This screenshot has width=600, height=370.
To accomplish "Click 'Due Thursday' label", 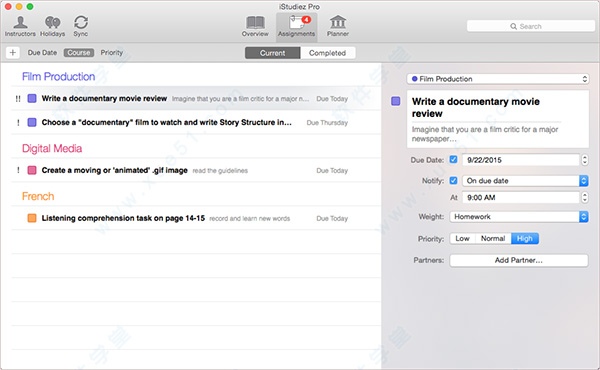I will pos(327,123).
